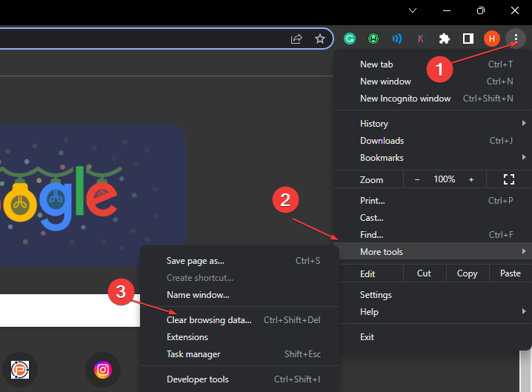Open the Chrome three-dot menu button
The width and height of the screenshot is (532, 392).
point(516,39)
